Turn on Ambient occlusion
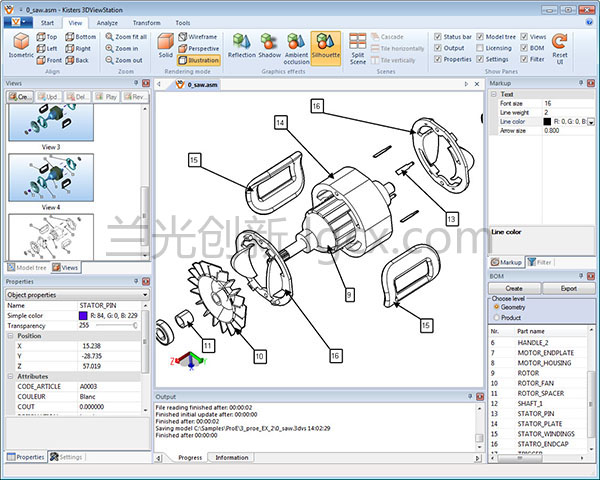The width and height of the screenshot is (600, 480). point(296,46)
